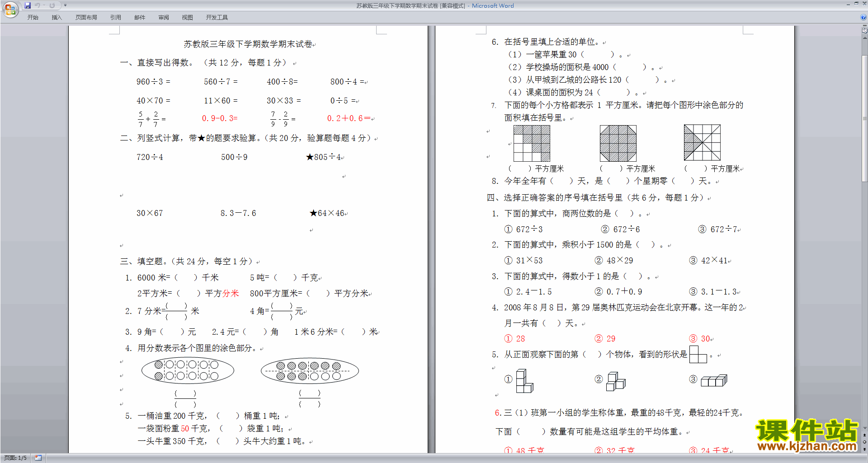
Task: Click option ③ 672÷7
Action: pyautogui.click(x=717, y=229)
